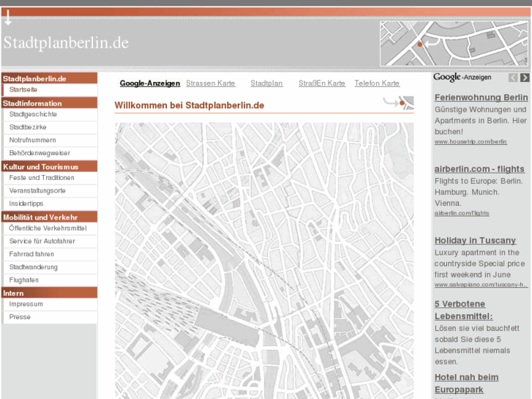
Task: Click the Kultur und Tourismus header
Action: pyautogui.click(x=49, y=167)
